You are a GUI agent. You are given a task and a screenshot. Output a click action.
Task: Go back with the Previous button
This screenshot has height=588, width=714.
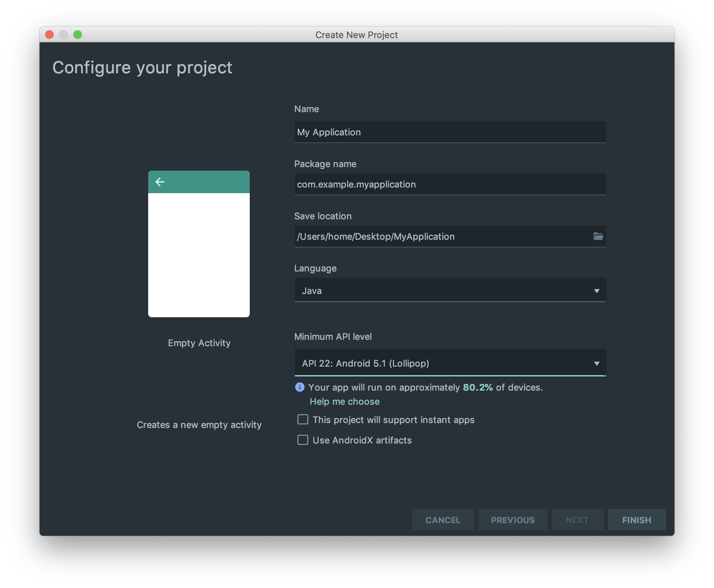coord(513,520)
